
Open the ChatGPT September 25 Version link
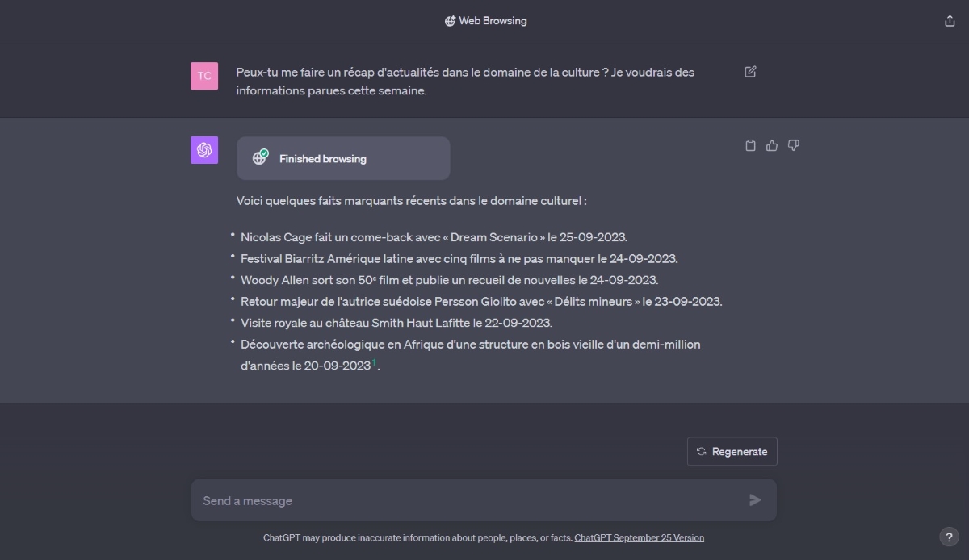(x=640, y=537)
